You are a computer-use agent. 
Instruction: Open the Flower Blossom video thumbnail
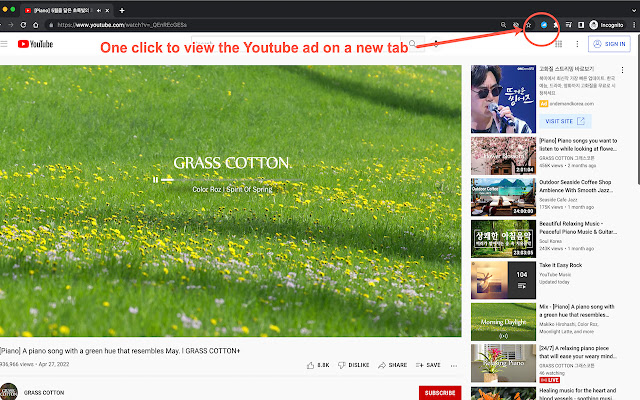(x=503, y=156)
